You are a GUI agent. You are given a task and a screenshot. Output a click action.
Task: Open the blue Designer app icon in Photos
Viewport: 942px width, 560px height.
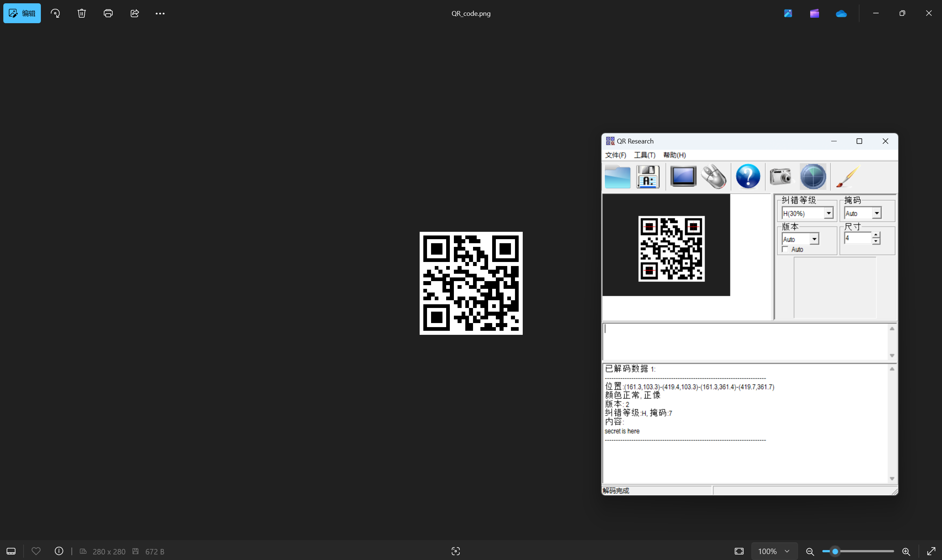(788, 13)
